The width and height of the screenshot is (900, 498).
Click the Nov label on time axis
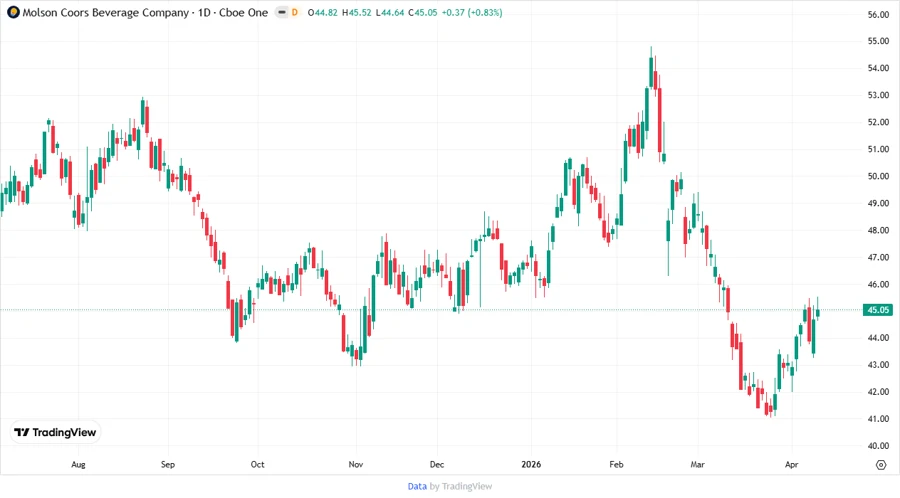[x=356, y=464]
